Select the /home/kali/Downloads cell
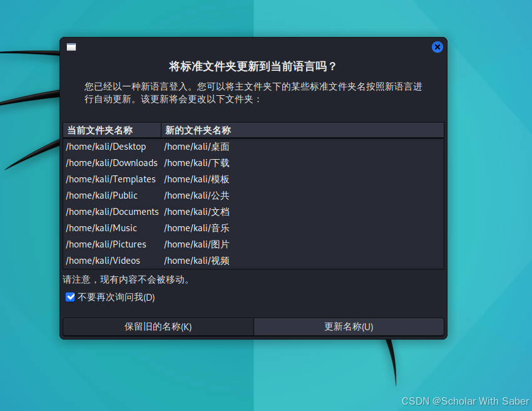This screenshot has height=411, width=532. click(111, 163)
